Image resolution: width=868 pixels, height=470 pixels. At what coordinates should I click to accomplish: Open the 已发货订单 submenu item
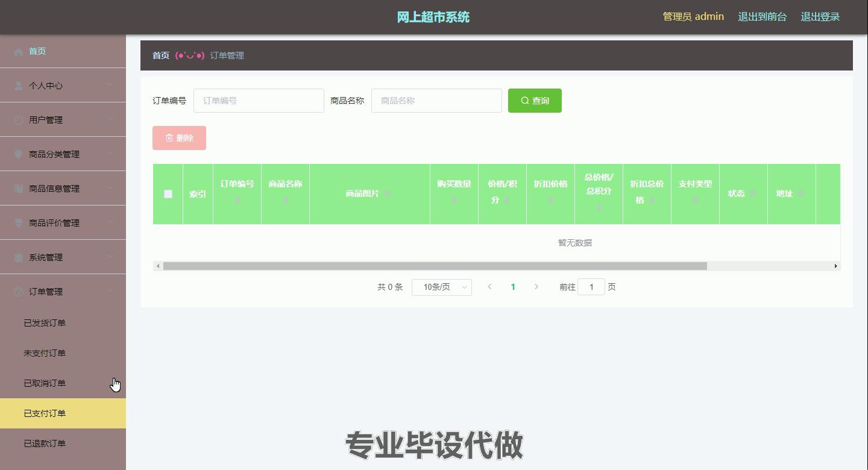[x=45, y=323]
